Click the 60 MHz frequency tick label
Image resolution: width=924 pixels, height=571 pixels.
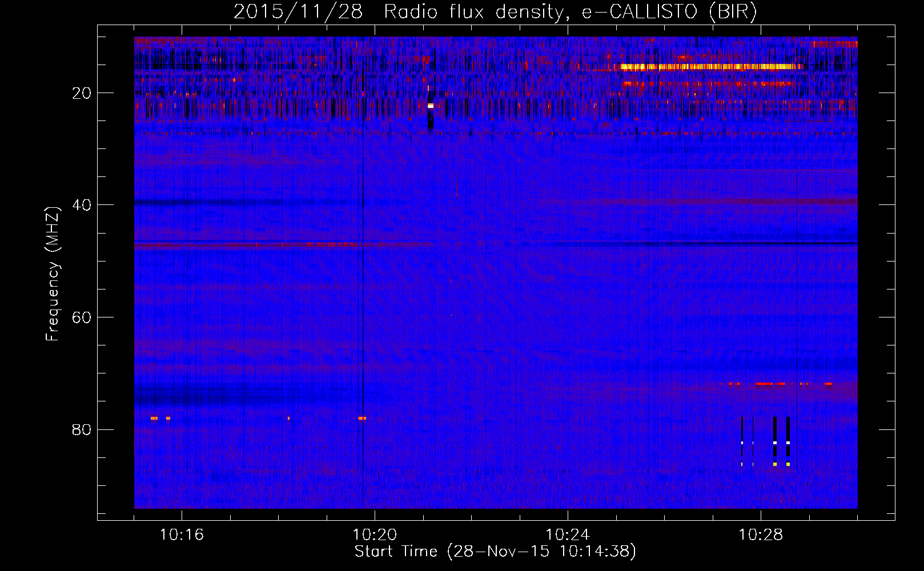(x=82, y=317)
